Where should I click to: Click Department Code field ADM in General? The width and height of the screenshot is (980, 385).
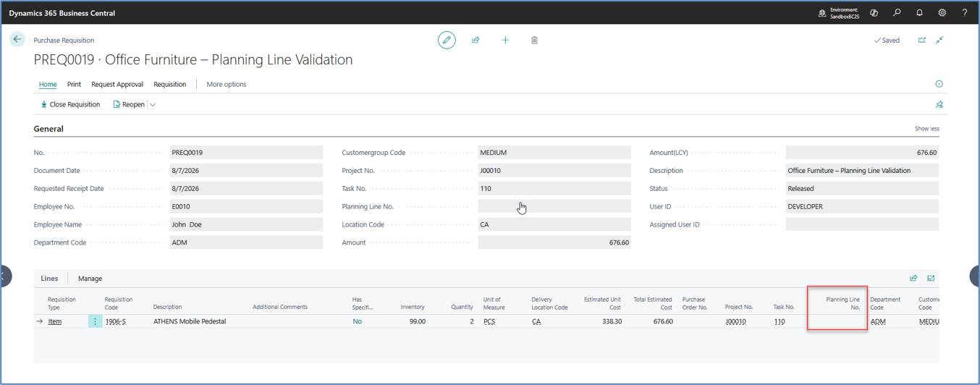pos(246,242)
